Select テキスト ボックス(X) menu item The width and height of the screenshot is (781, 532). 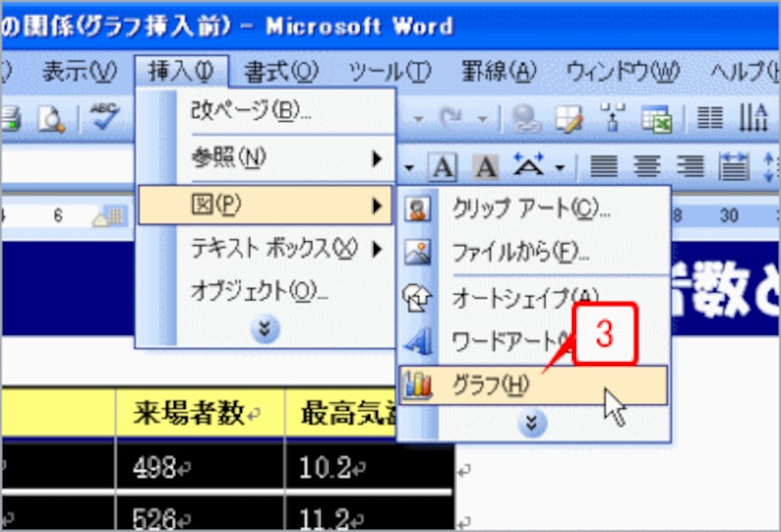(266, 249)
